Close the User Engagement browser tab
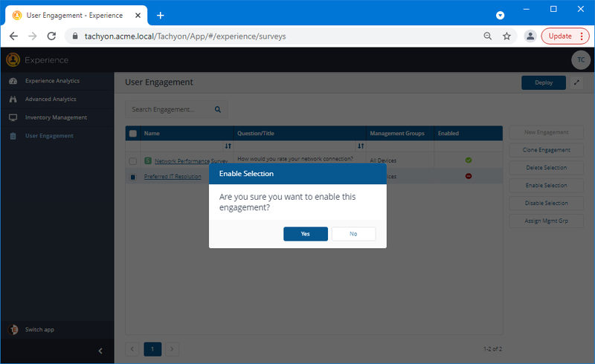 pyautogui.click(x=138, y=16)
